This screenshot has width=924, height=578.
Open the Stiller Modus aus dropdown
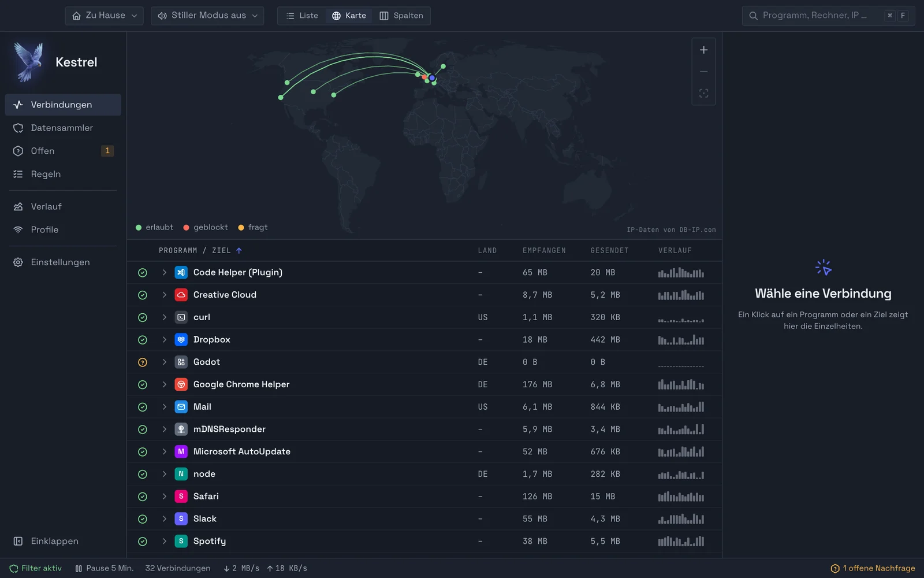[207, 16]
